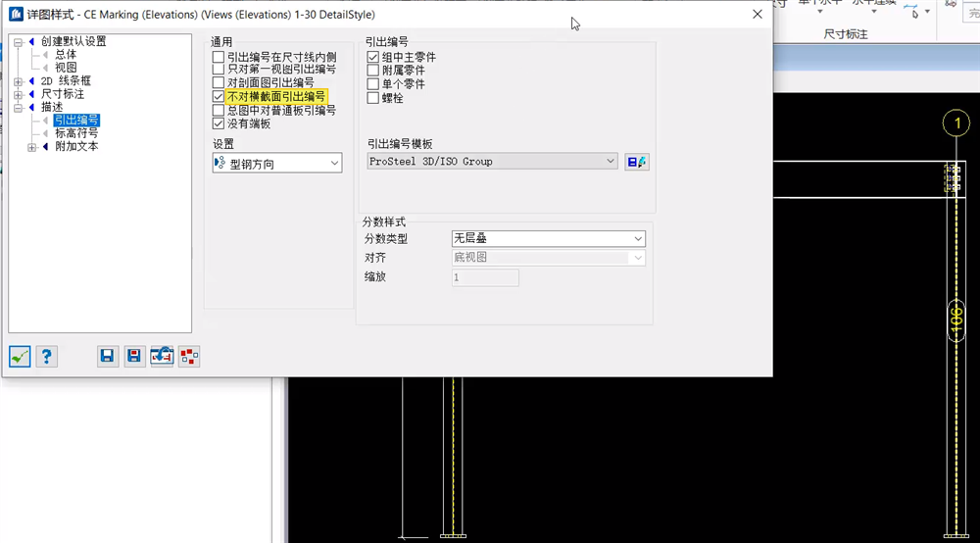Viewport: 980px width, 543px height.
Task: Click the dialog icon in title bar
Action: point(16,15)
